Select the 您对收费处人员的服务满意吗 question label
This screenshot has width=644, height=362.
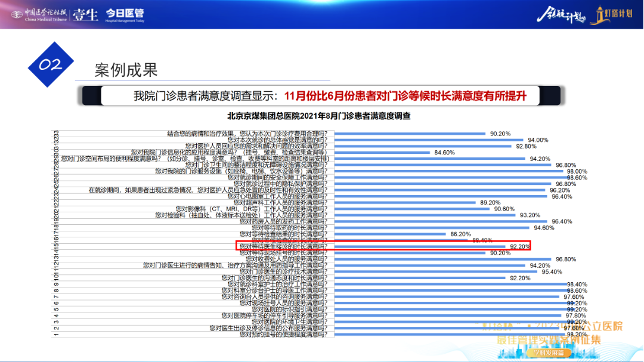pyautogui.click(x=276, y=259)
